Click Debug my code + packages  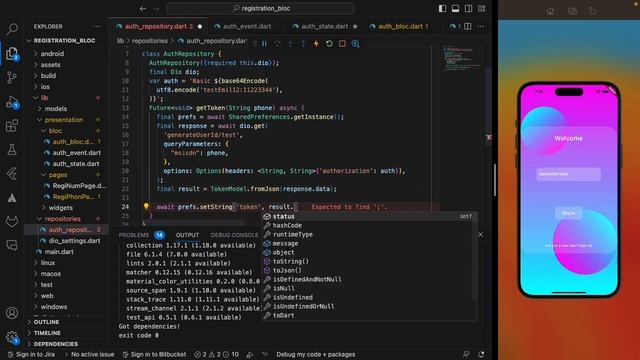pos(316,354)
